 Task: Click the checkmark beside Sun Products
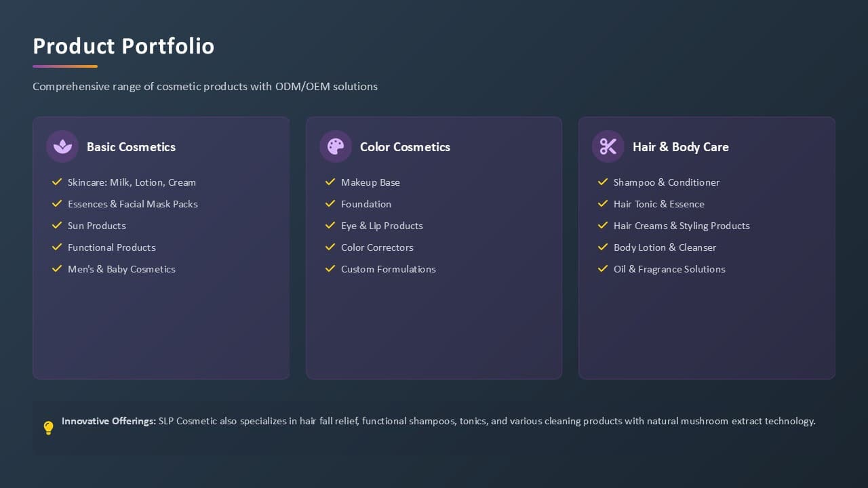(x=57, y=226)
